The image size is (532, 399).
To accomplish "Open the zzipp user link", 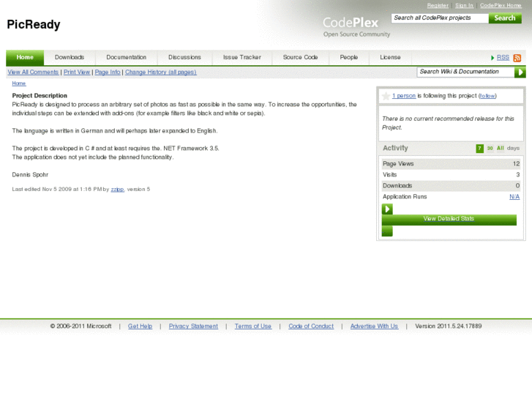I will (x=117, y=190).
